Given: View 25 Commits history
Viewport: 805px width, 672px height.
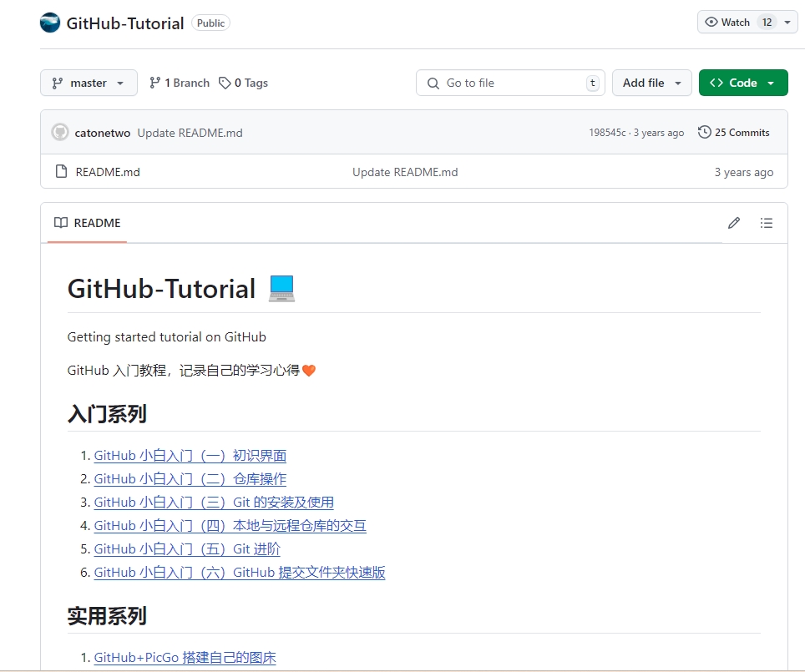Looking at the screenshot, I should (x=734, y=133).
